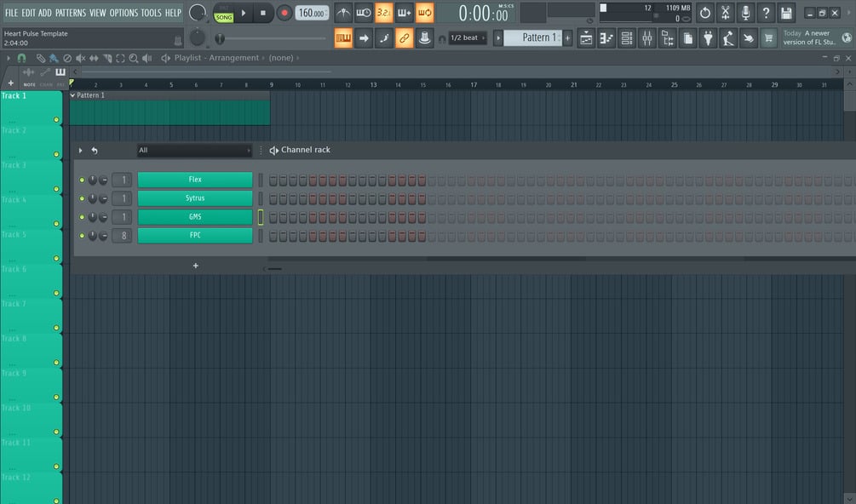This screenshot has height=504, width=856.
Task: Open the Pattern 1 selector dropdown
Action: click(x=535, y=37)
